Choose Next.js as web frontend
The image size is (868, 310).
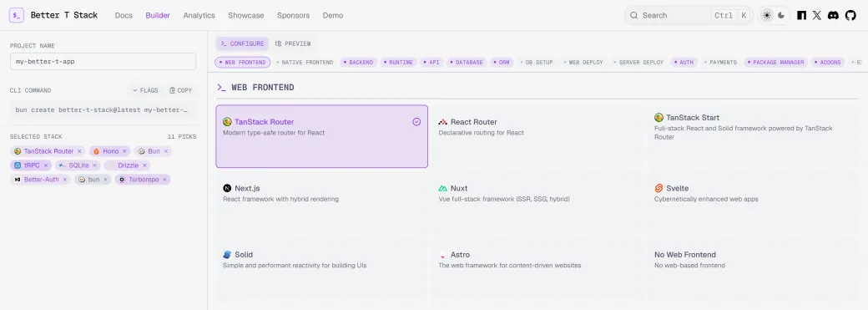pos(321,203)
